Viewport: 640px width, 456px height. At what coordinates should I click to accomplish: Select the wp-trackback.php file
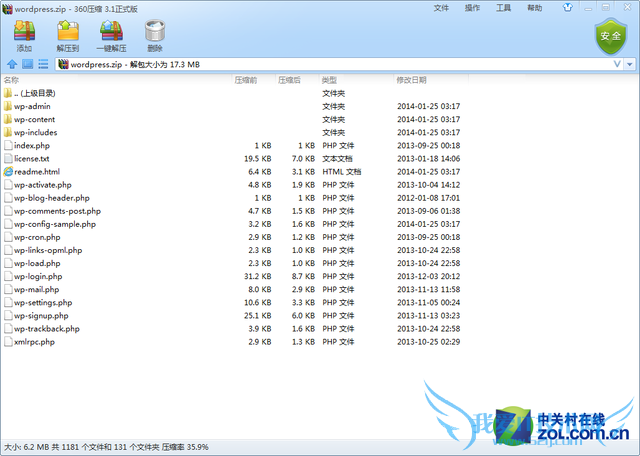(47, 329)
